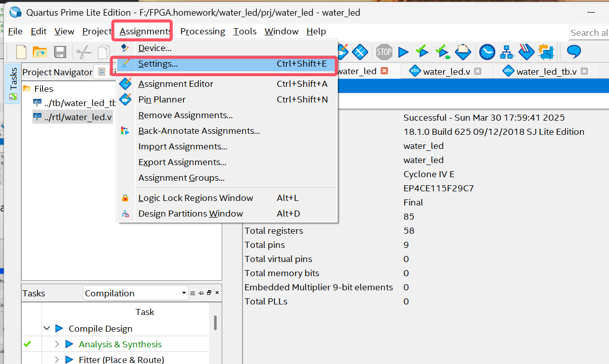Click the blue speech bubble help icon
This screenshot has height=364, width=609.
tap(574, 51)
